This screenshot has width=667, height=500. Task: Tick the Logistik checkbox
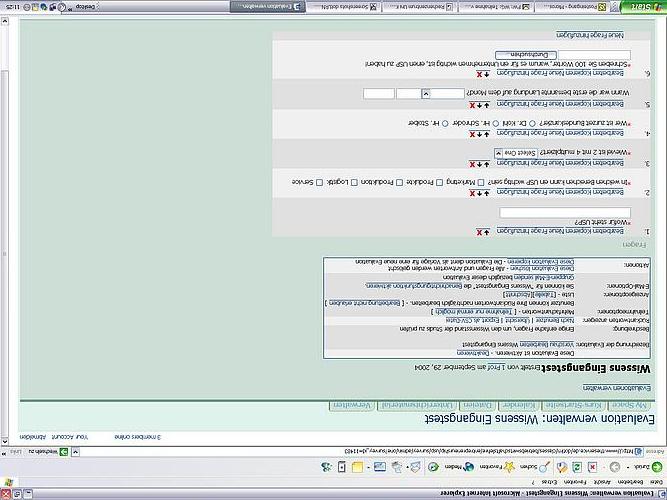354,182
